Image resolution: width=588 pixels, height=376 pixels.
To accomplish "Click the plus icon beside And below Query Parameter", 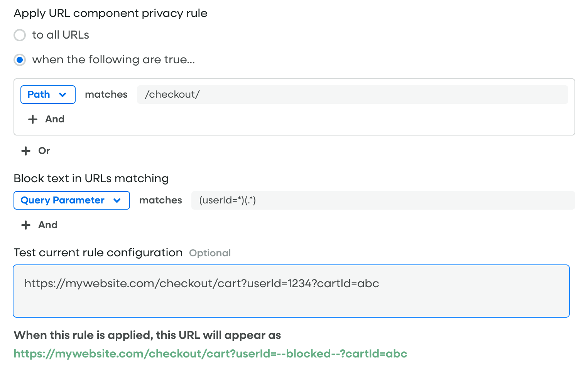I will (x=26, y=225).
